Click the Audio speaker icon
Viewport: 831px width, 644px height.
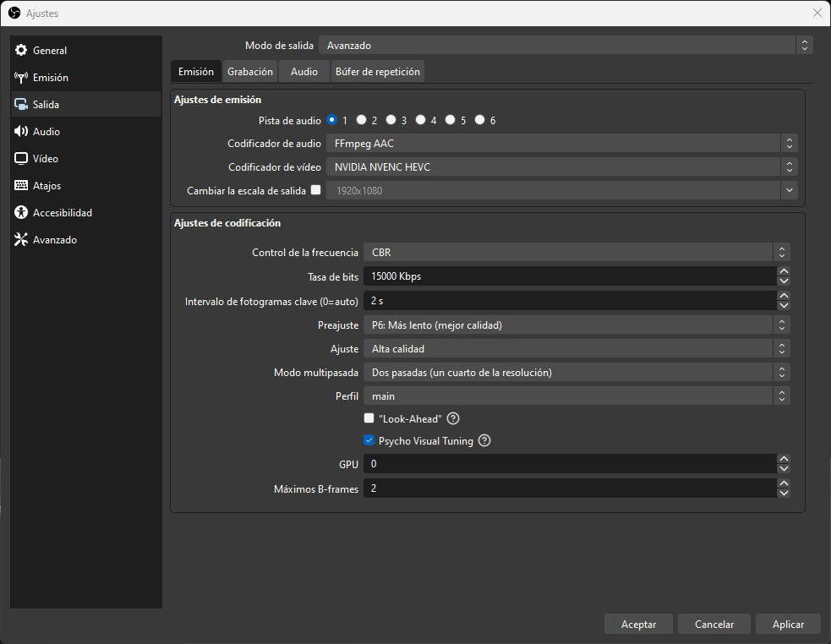21,132
